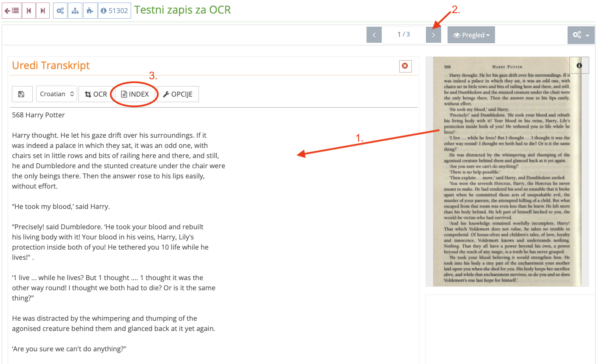Image resolution: width=596 pixels, height=364 pixels.
Task: Jump to the last record
Action: click(42, 10)
